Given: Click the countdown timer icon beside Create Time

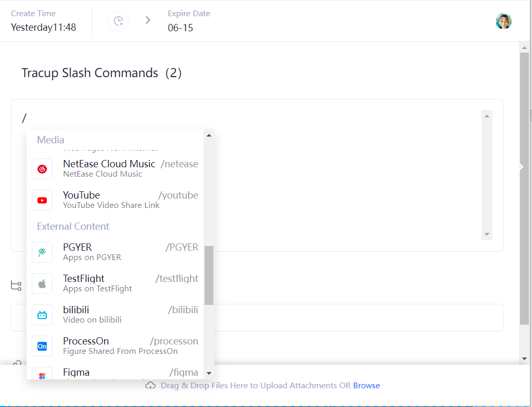Looking at the screenshot, I should tap(118, 21).
